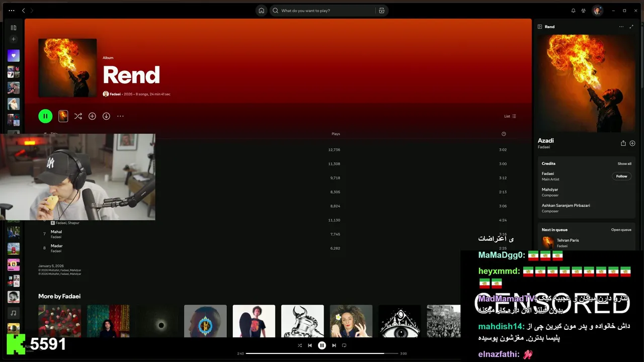Viewport: 644px width, 362px height.
Task: Open the Spotify three-dot app menu
Action: 12,11
